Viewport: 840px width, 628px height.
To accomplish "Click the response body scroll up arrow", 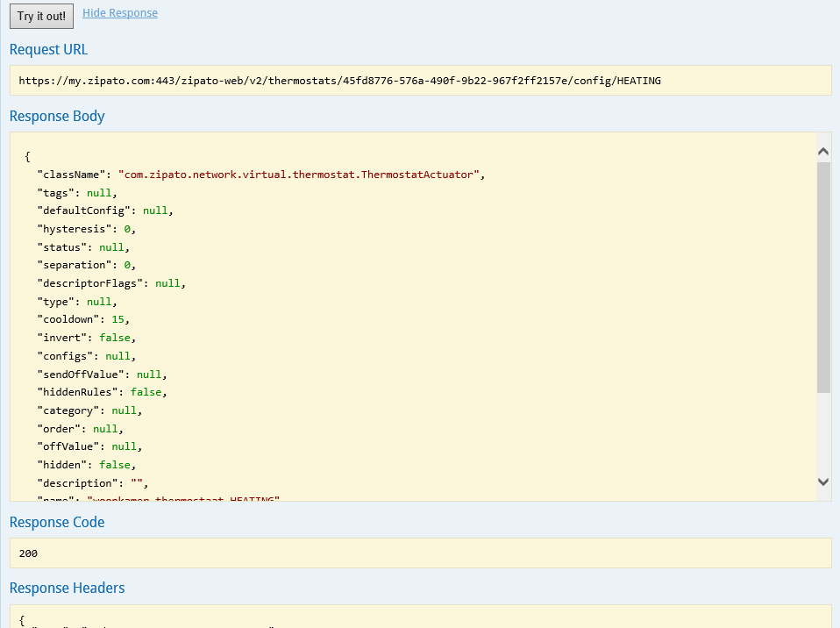I will (x=823, y=151).
